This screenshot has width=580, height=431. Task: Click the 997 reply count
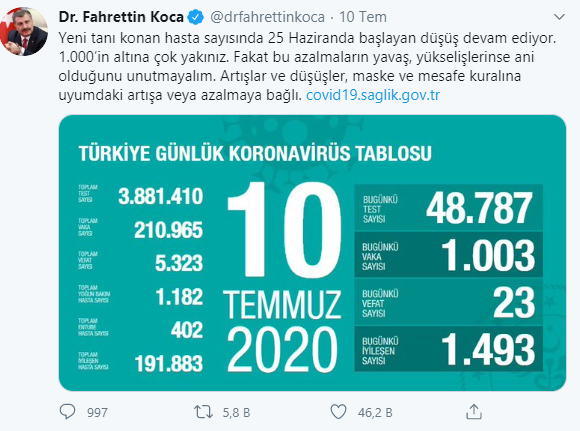(x=97, y=413)
